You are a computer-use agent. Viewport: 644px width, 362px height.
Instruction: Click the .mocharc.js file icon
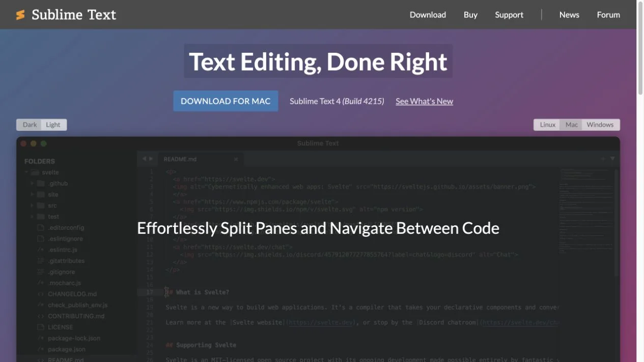[41, 283]
